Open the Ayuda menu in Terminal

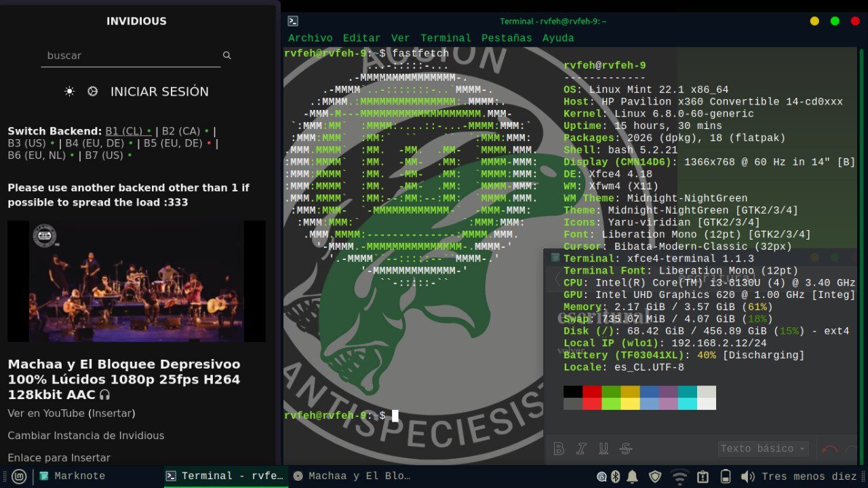pos(558,38)
